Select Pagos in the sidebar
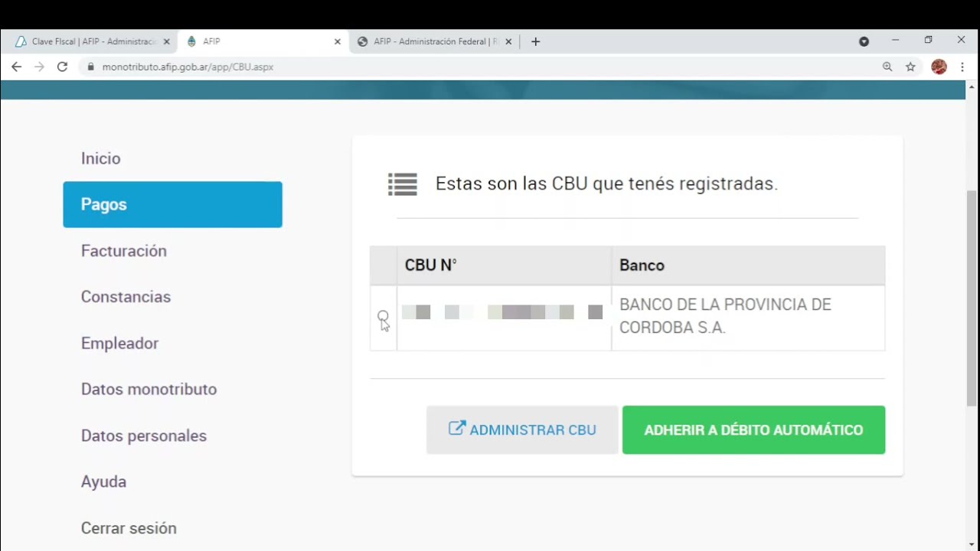 (x=172, y=204)
